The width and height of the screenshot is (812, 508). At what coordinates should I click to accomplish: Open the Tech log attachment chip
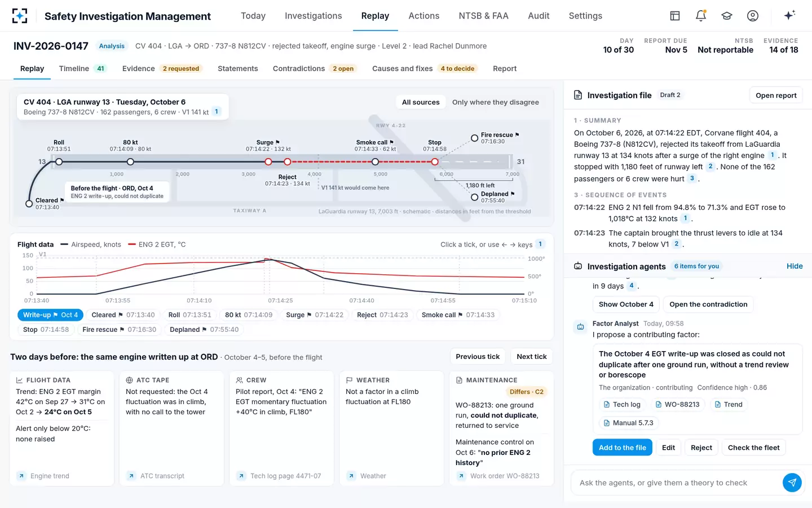tap(622, 404)
